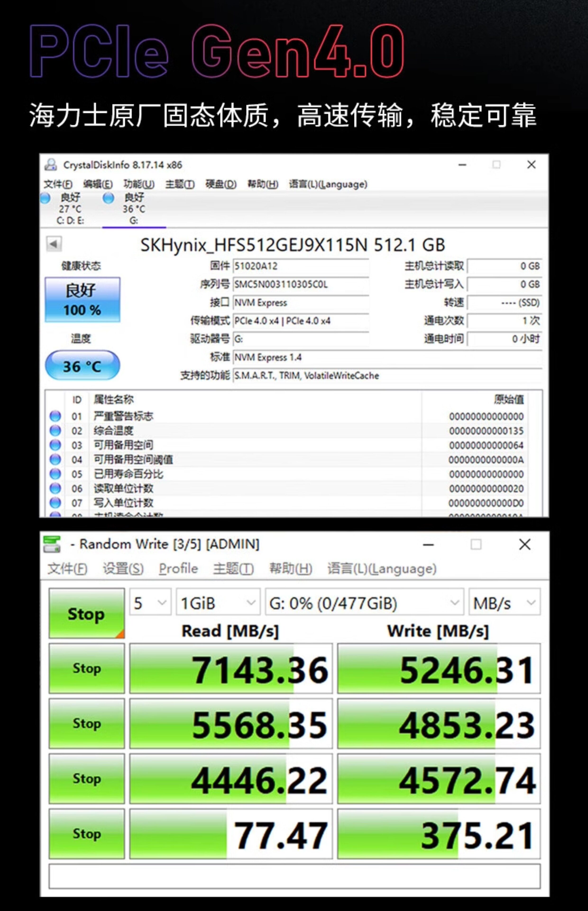Click the status dot for attribute 05
Viewport: 588px width, 911px height.
point(55,474)
